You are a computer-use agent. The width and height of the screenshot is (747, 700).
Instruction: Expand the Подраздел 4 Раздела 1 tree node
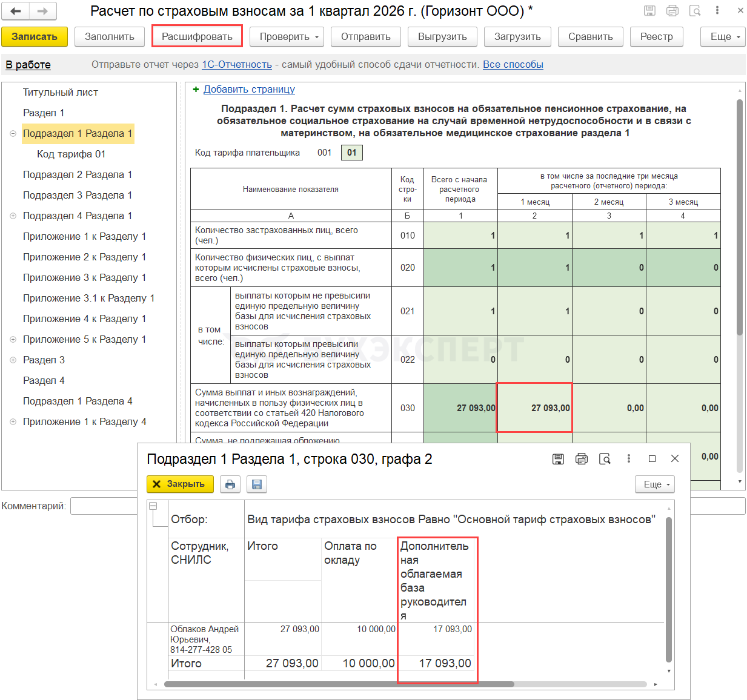click(x=13, y=216)
